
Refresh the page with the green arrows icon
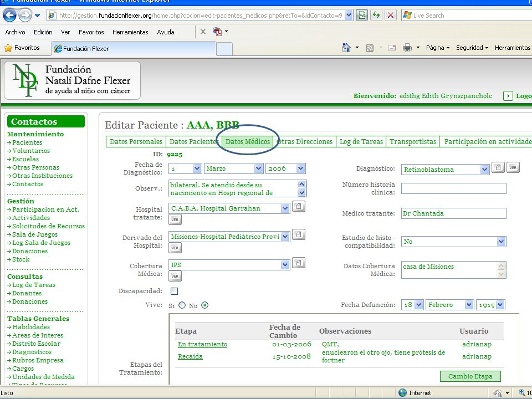(x=376, y=16)
